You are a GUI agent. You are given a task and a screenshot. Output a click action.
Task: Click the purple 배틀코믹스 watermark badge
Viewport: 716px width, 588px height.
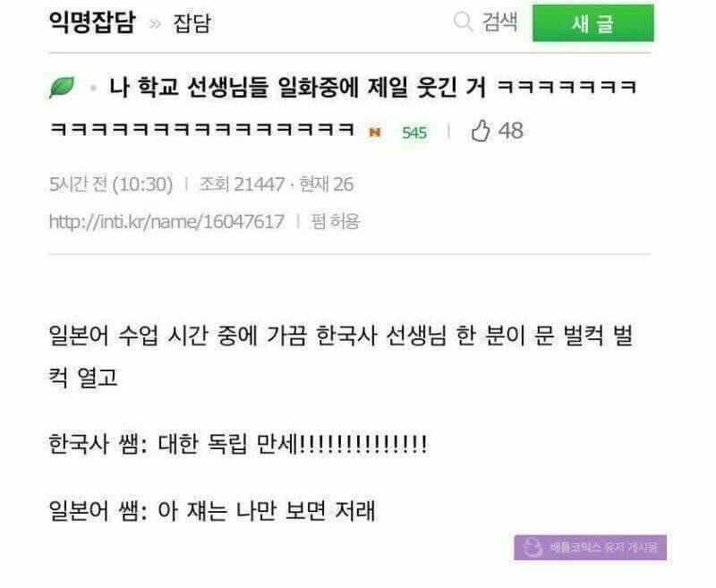(590, 548)
